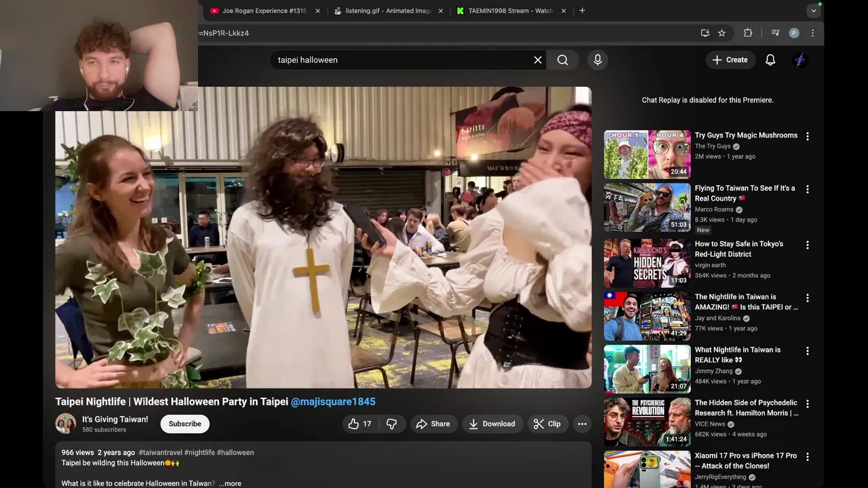Run search with magnifier button

(x=563, y=60)
